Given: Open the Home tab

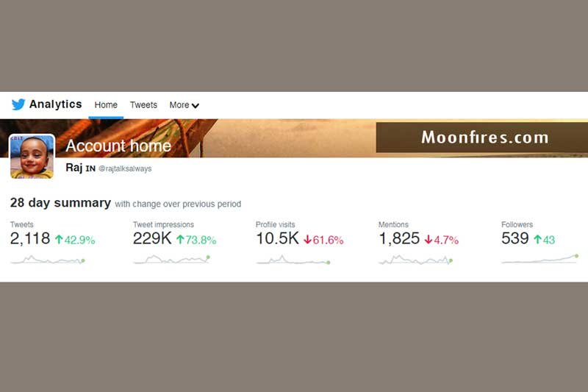Looking at the screenshot, I should tap(106, 105).
